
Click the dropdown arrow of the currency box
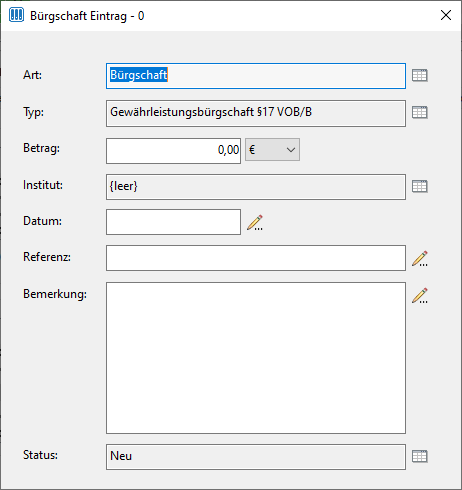coord(291,150)
